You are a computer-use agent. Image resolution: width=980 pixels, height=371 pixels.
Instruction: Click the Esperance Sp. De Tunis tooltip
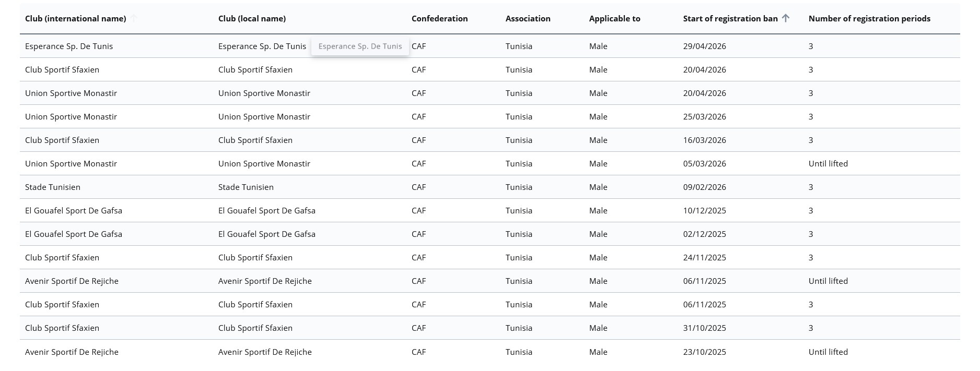(x=360, y=46)
